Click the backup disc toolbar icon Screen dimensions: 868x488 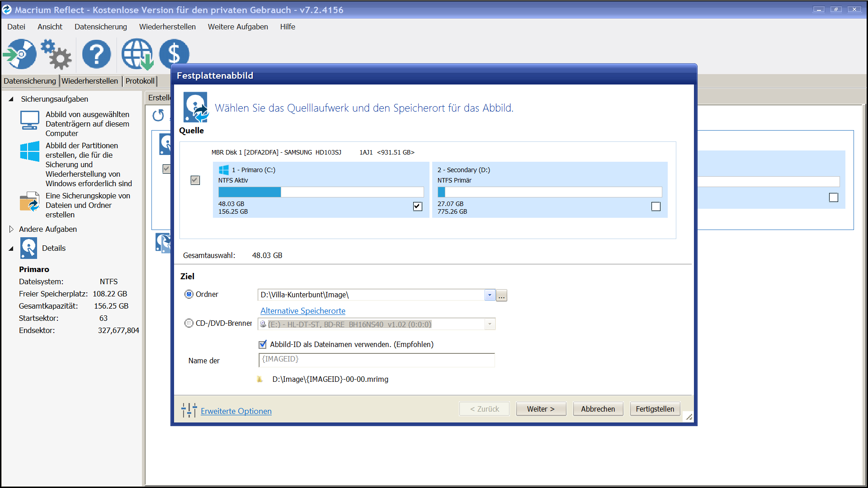click(20, 54)
